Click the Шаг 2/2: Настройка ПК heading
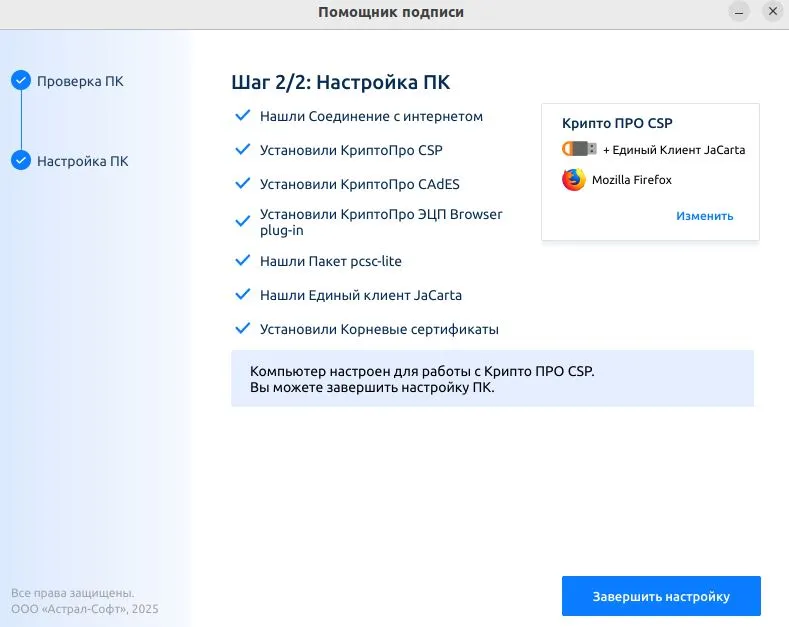Screen dimensions: 789x627 pyautogui.click(x=341, y=82)
